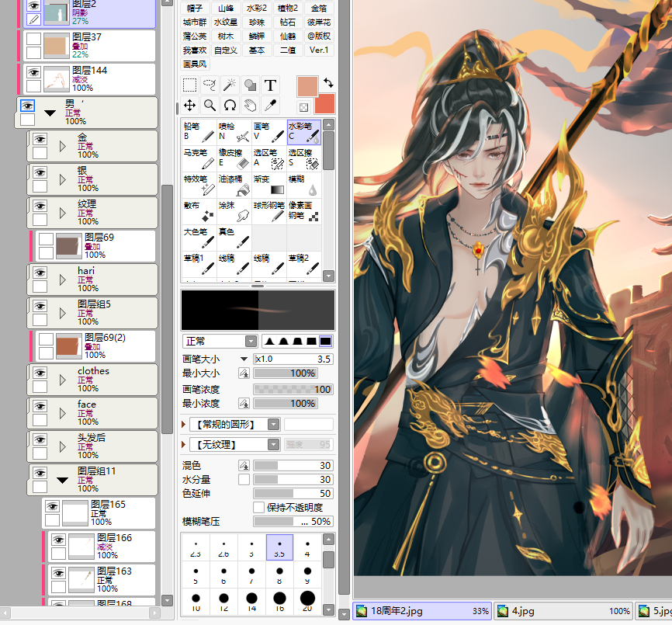Choose the 像素画钢笔 pixel pen
672x625 pixels.
[304, 211]
